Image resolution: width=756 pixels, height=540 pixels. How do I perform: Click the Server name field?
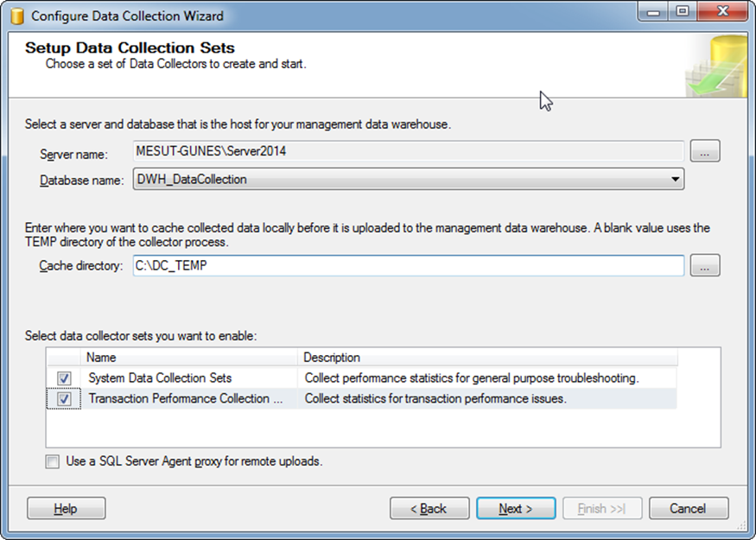coord(409,151)
